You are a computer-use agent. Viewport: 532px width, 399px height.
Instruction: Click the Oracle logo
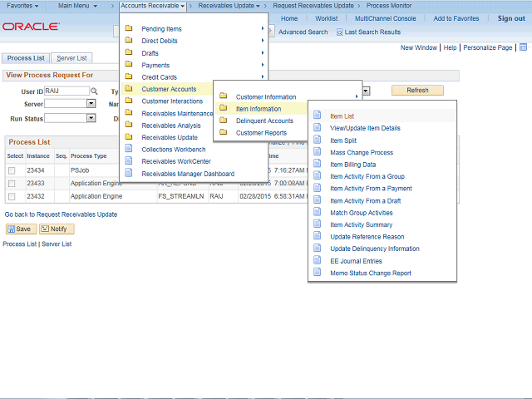tap(32, 27)
